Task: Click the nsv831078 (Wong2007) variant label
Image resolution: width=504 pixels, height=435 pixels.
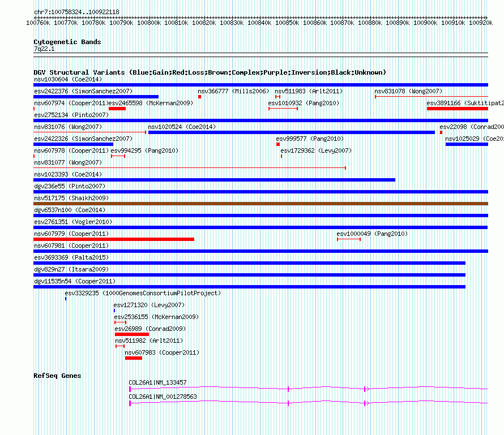Action: click(x=408, y=91)
